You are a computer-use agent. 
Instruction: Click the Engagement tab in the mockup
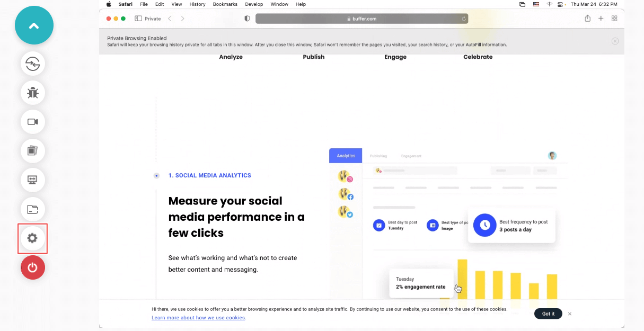pyautogui.click(x=411, y=156)
